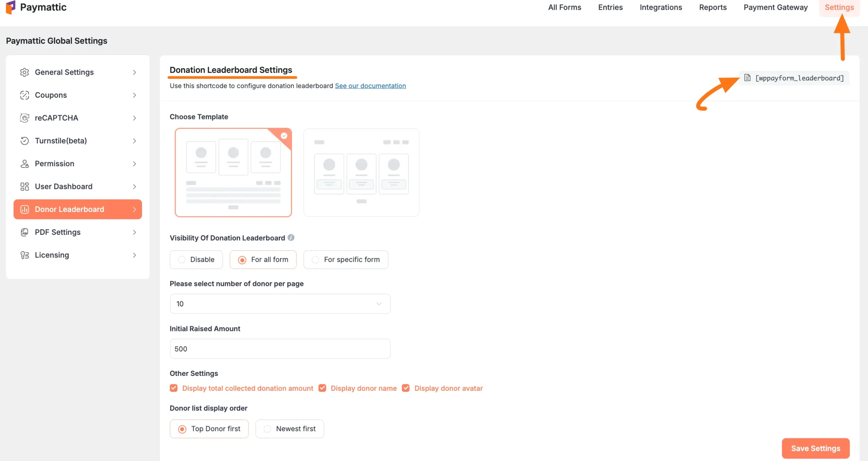
Task: Click the Paymattic Global Settings title
Action: tap(57, 41)
